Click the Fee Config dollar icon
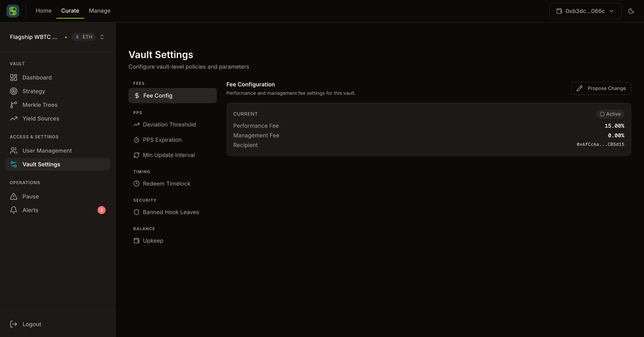The image size is (644, 337). click(137, 96)
